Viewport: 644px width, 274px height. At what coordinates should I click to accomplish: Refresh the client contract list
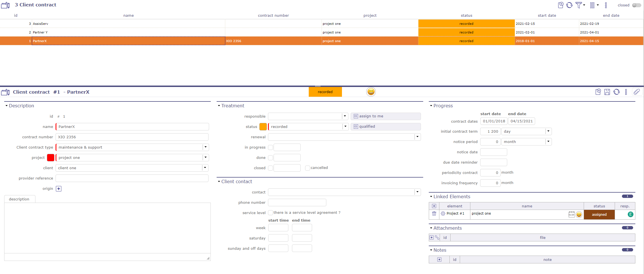click(569, 5)
